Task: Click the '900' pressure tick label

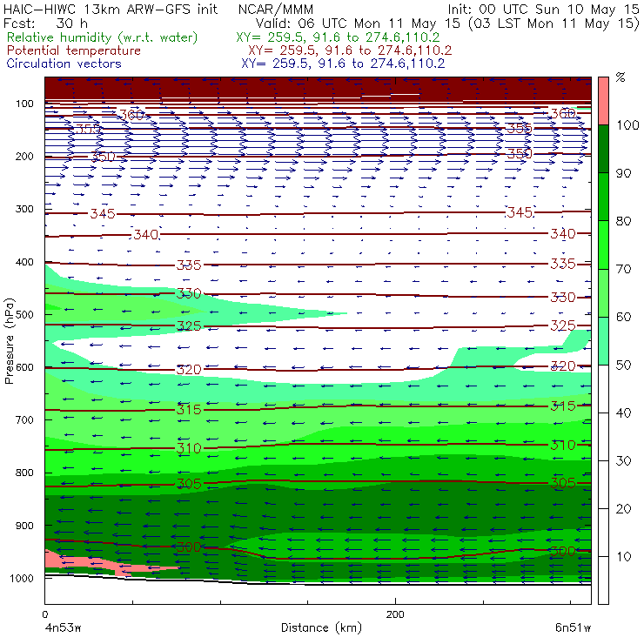Action: (x=24, y=526)
